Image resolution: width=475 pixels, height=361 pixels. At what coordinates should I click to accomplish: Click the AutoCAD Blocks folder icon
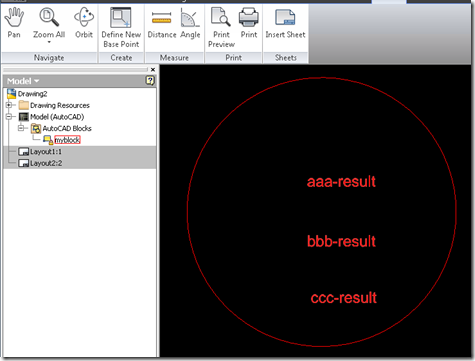[x=36, y=128]
